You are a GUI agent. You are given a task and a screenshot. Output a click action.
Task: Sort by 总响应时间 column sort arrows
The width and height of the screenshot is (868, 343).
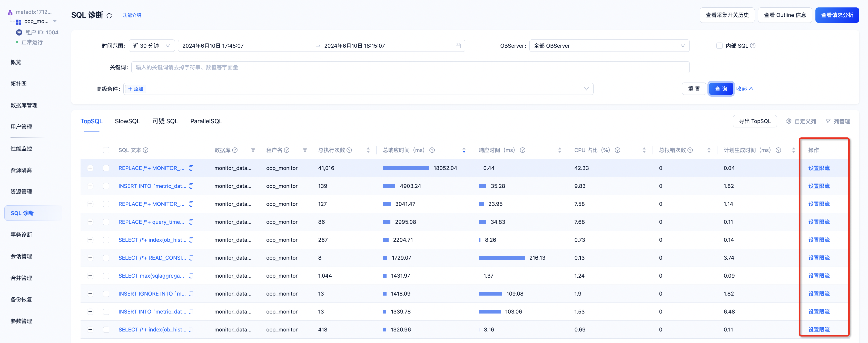click(x=464, y=150)
